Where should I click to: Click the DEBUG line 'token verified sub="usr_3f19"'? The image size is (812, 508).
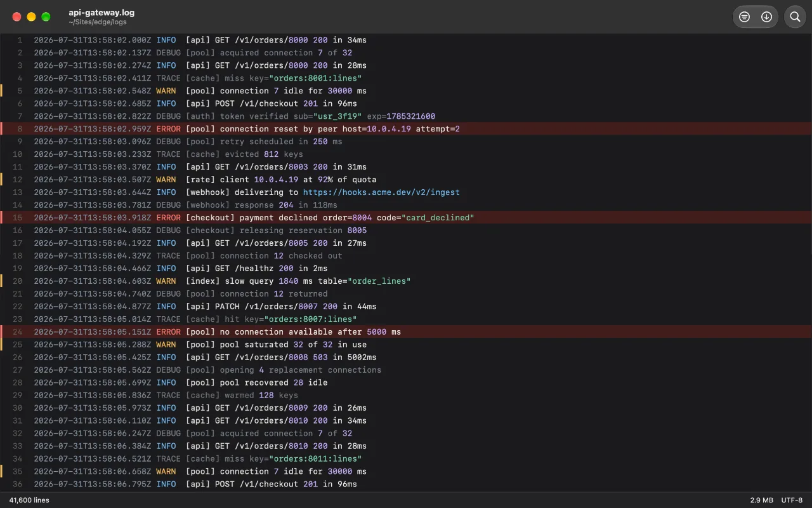coord(406,116)
